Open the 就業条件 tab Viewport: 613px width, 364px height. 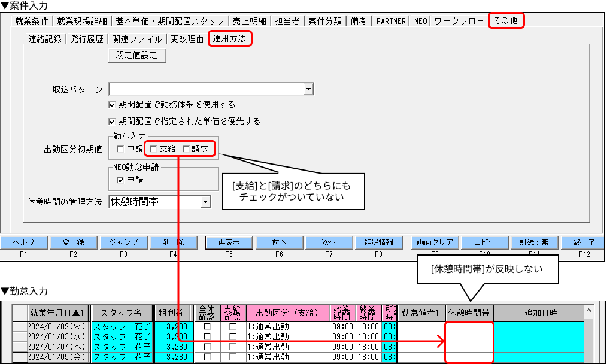[x=32, y=21]
